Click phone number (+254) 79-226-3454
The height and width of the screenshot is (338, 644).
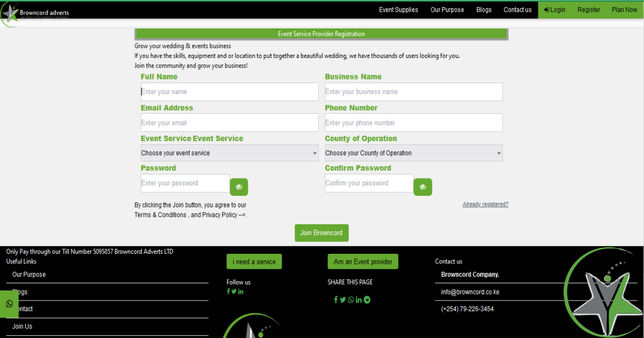click(x=467, y=309)
